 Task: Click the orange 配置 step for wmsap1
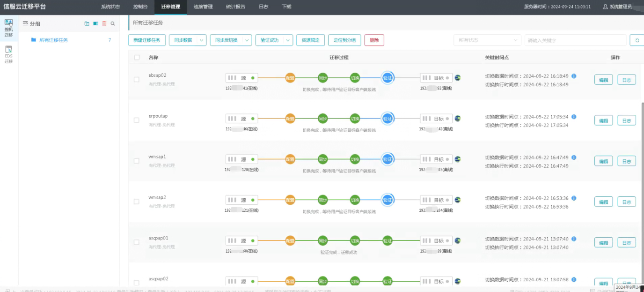tap(290, 159)
